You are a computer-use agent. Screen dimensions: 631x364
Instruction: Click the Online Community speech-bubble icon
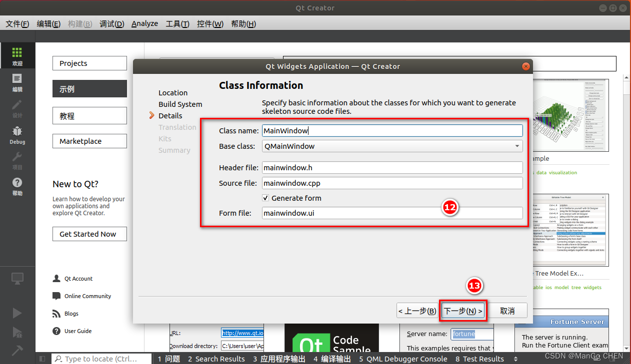[x=56, y=296]
